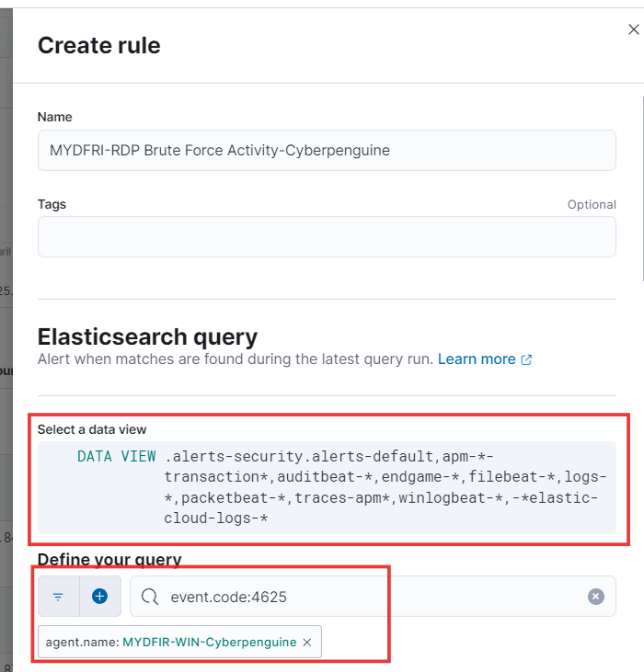This screenshot has width=644, height=672.
Task: Open the filter options menu icon
Action: click(58, 596)
